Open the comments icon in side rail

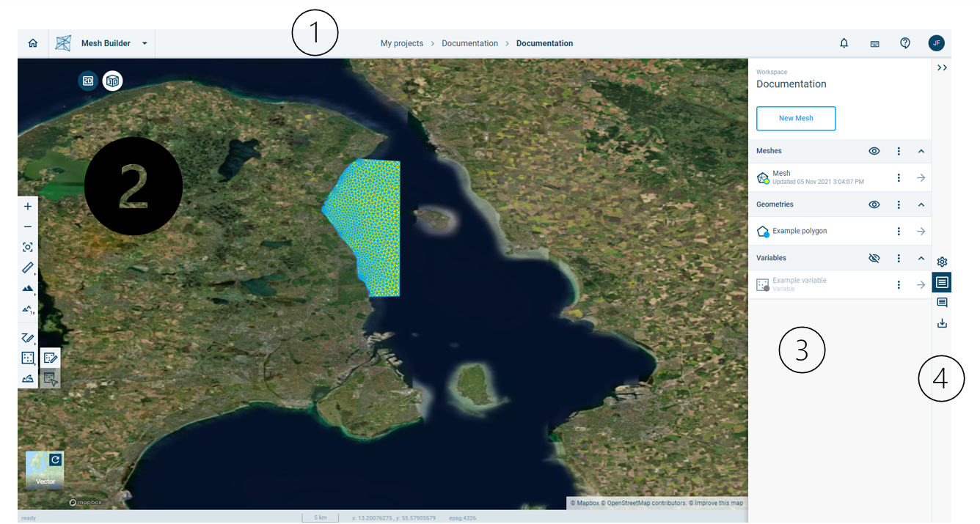(x=942, y=303)
